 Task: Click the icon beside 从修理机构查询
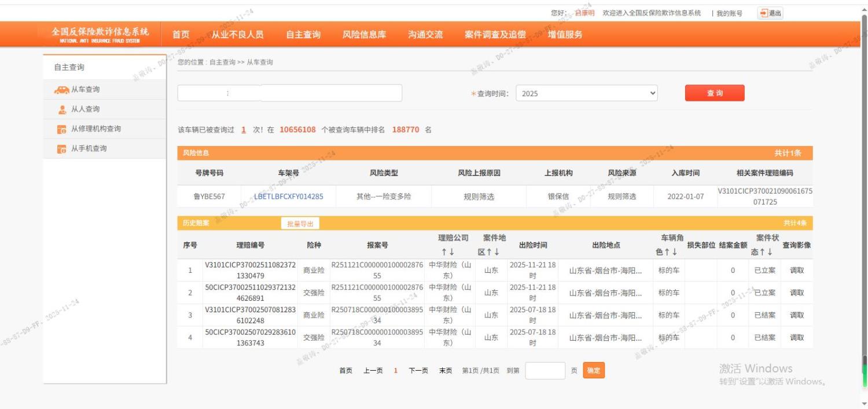pyautogui.click(x=62, y=129)
